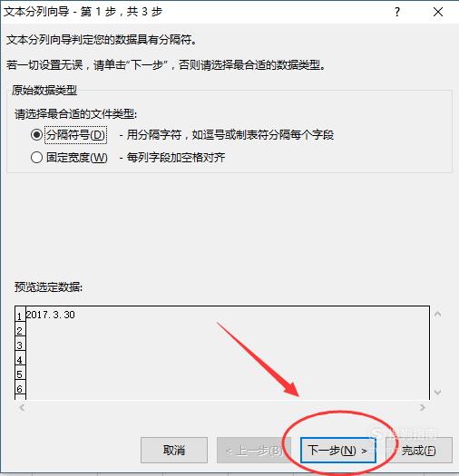The height and width of the screenshot is (476, 459).
Task: Click the dialog title bar text
Action: tap(83, 12)
